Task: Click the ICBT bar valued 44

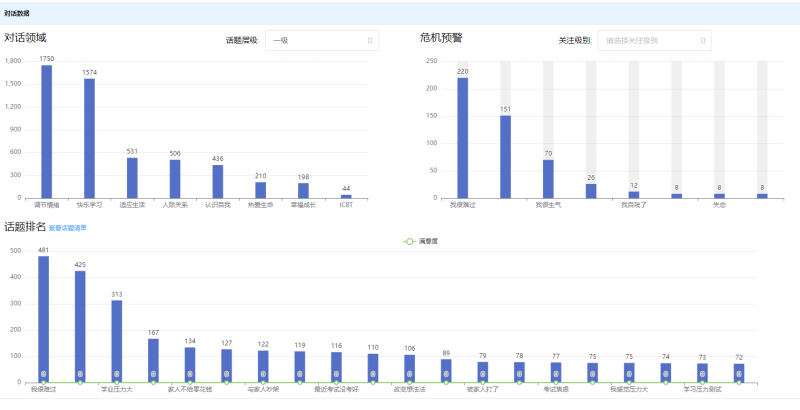Action: click(346, 196)
